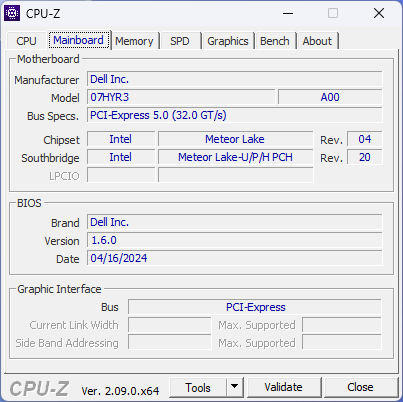Click the Tools button
Viewport: 403px width, 402px height.
click(198, 387)
